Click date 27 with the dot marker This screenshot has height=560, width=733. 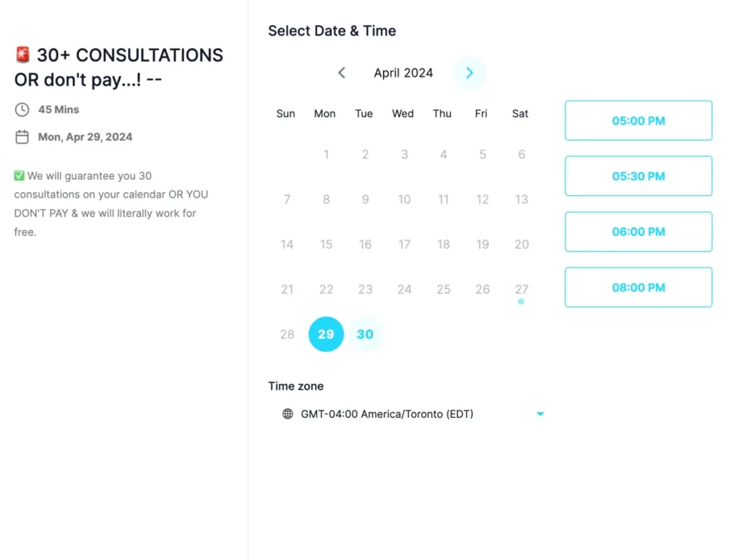pos(522,290)
